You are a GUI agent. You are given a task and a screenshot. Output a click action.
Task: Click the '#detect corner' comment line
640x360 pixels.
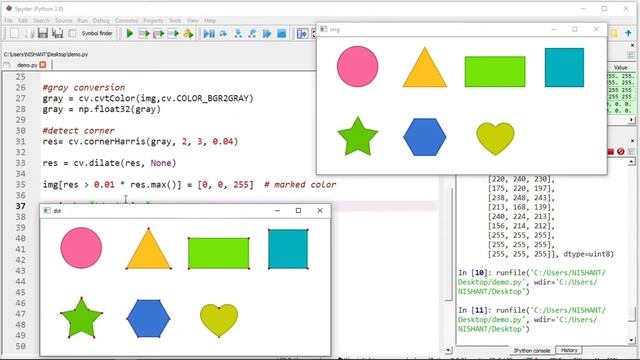click(78, 131)
